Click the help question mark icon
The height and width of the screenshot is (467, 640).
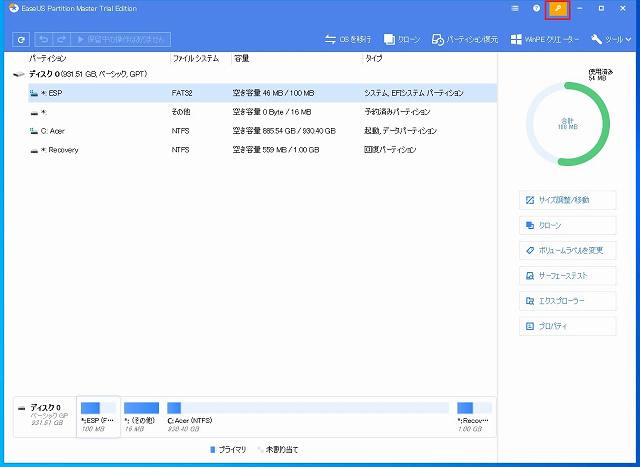536,9
